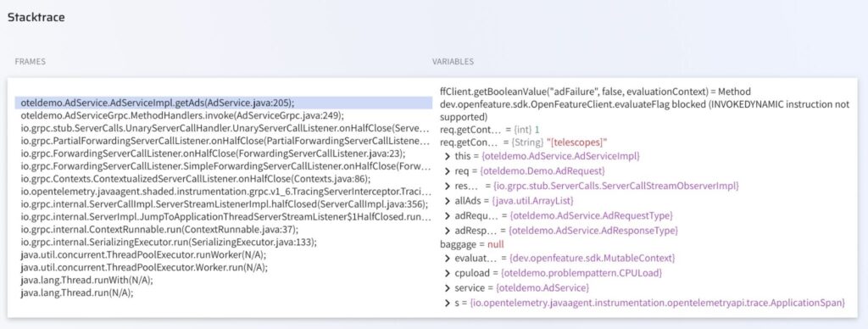Select the TracingServerInterceptor frame
This screenshot has width=868, height=329.
[x=224, y=192]
